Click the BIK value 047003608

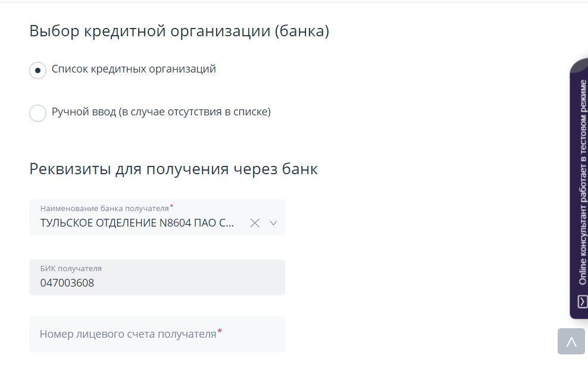tap(67, 283)
